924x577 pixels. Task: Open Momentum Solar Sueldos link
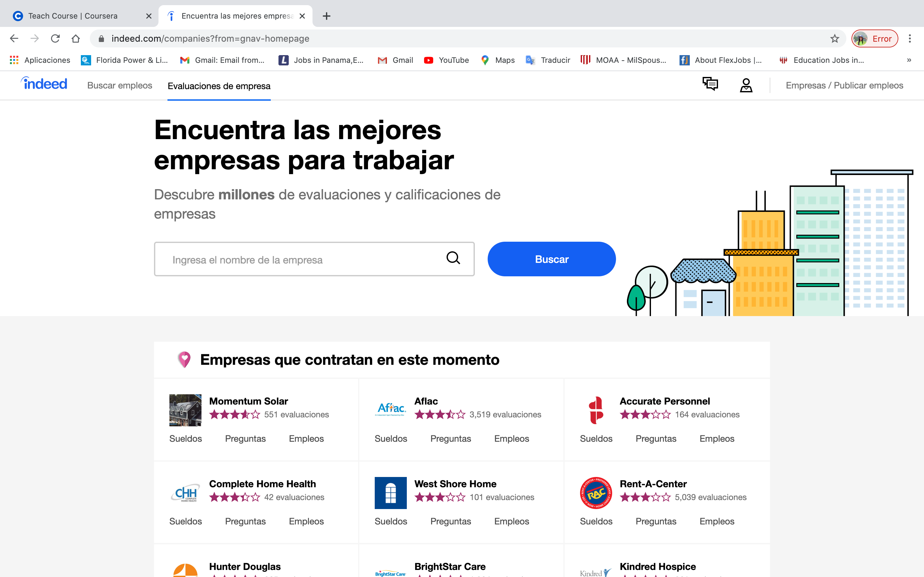pyautogui.click(x=185, y=439)
